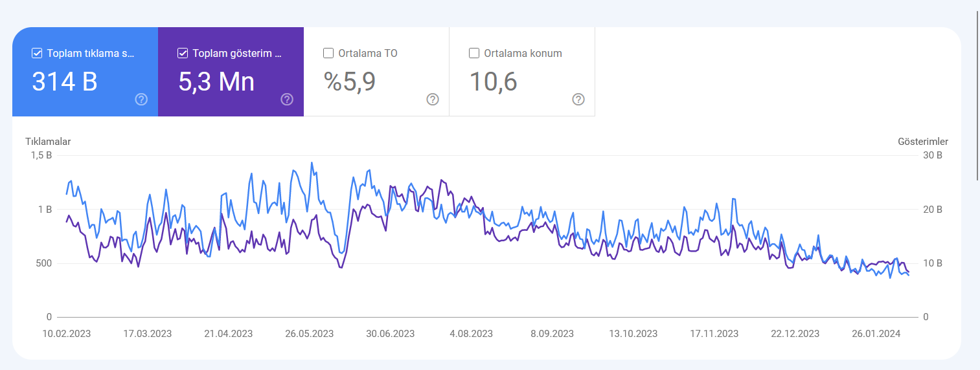This screenshot has height=370, width=980.
Task: Click the 17.11.2023 date label
Action: click(x=714, y=334)
